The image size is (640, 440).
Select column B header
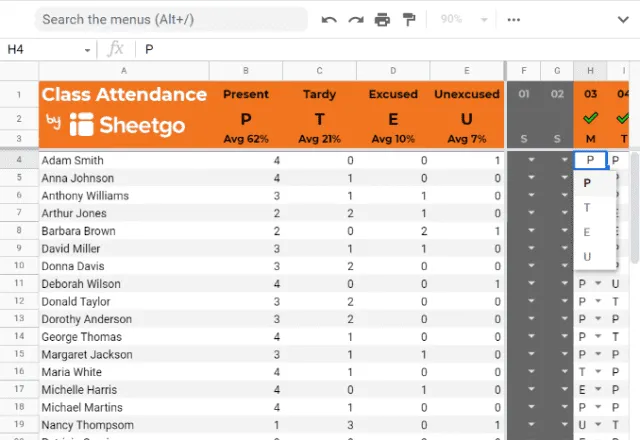point(246,70)
